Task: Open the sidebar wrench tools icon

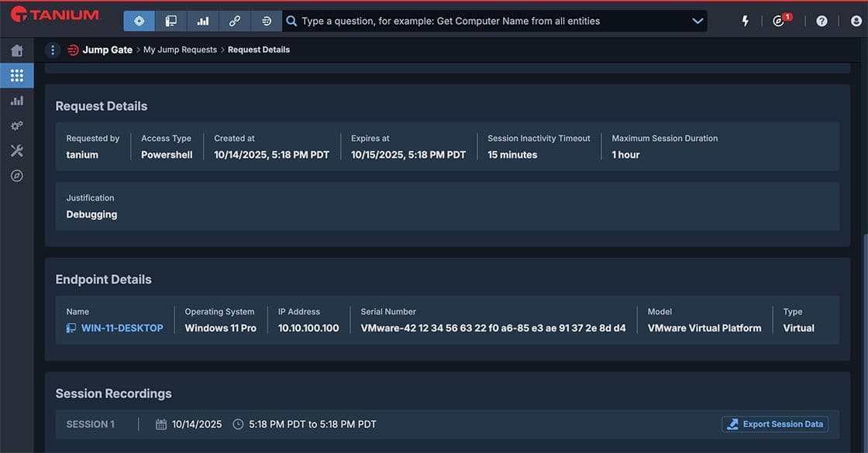Action: [x=16, y=150]
